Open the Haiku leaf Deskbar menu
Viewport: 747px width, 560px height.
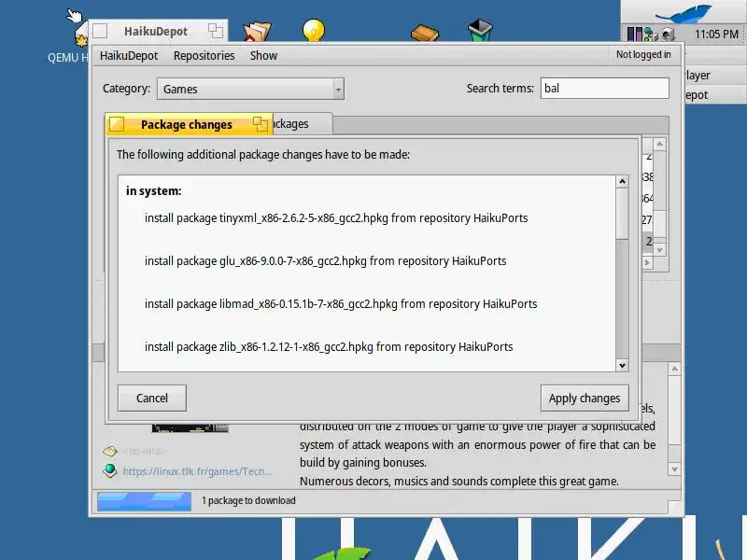[684, 11]
